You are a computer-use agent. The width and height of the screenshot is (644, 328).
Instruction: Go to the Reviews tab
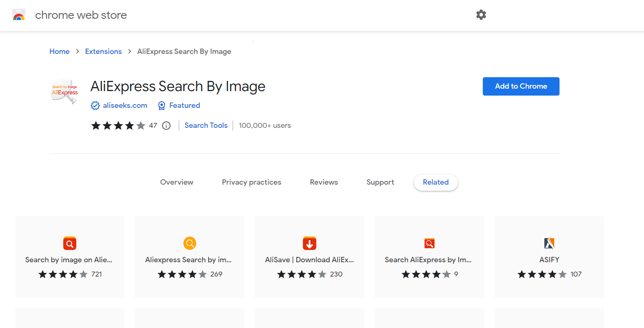tap(324, 182)
